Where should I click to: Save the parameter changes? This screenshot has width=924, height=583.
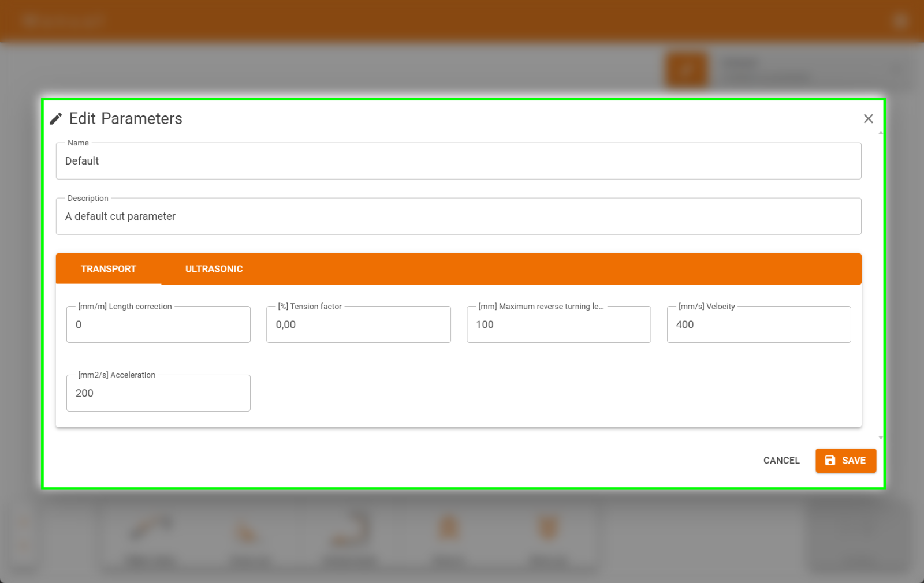(x=845, y=460)
